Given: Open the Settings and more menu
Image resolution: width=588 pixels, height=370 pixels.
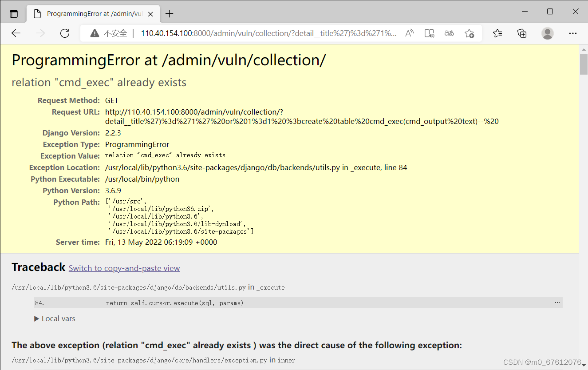Looking at the screenshot, I should pyautogui.click(x=573, y=33).
